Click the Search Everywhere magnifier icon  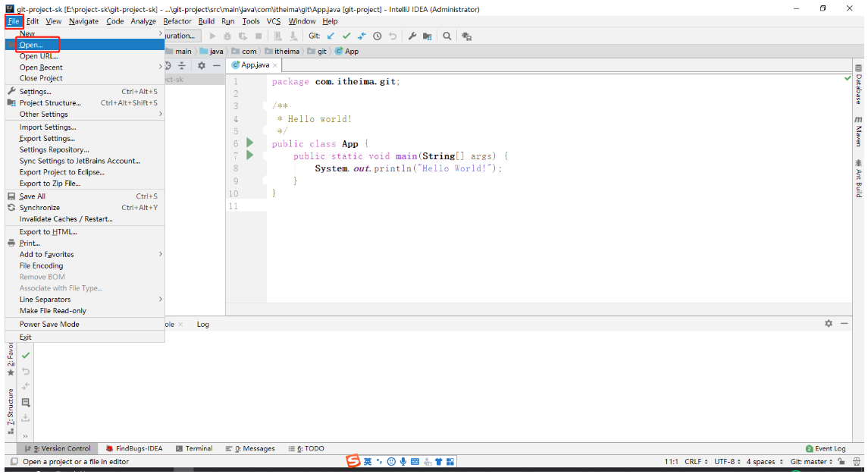tap(447, 36)
